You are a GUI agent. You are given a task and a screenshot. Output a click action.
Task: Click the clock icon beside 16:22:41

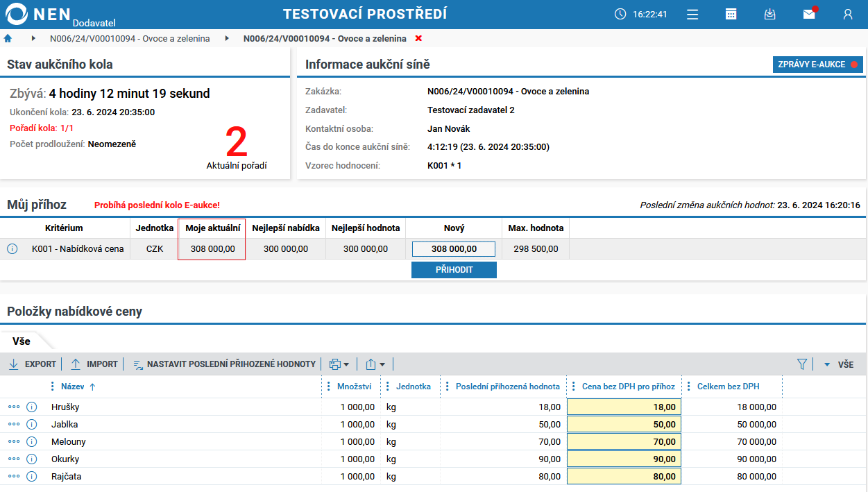click(x=620, y=14)
